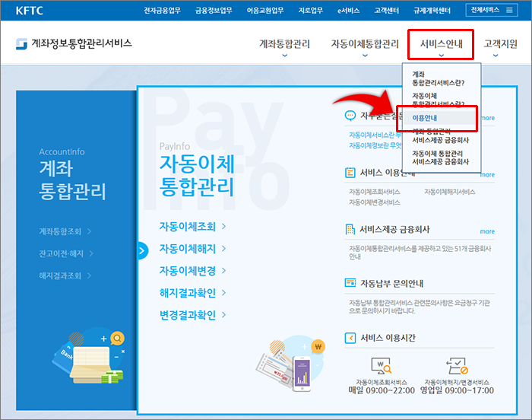Click the 자동이체 통합관리 heading
The width and height of the screenshot is (532, 420).
(197, 175)
